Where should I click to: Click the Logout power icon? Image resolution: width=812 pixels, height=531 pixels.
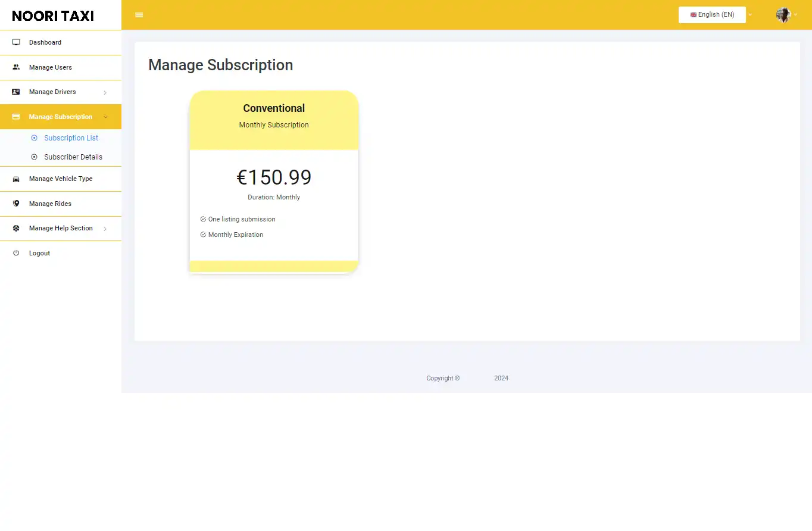coord(15,253)
